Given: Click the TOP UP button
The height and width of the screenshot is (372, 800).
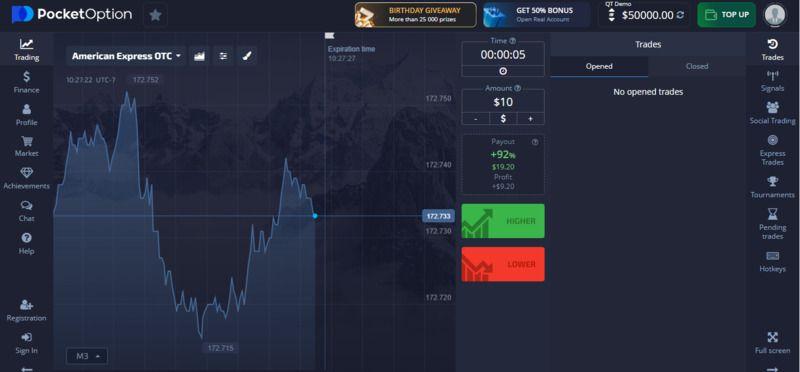Looking at the screenshot, I should tap(726, 15).
